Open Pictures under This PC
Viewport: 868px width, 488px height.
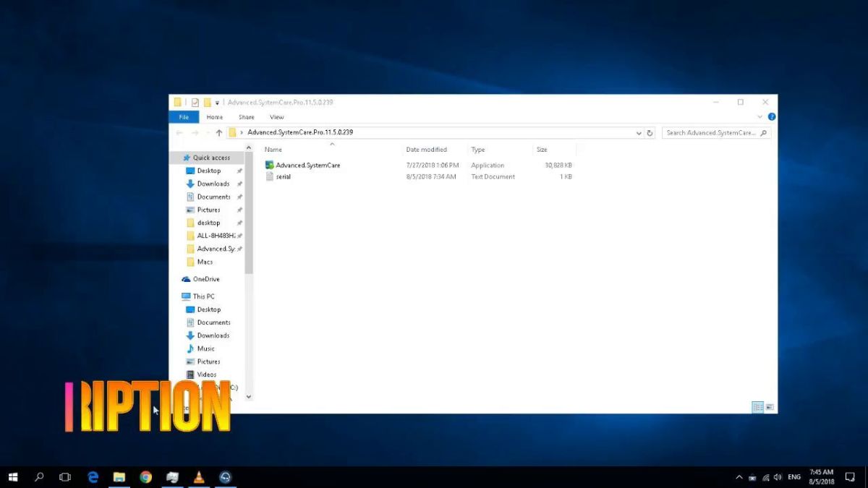(208, 361)
